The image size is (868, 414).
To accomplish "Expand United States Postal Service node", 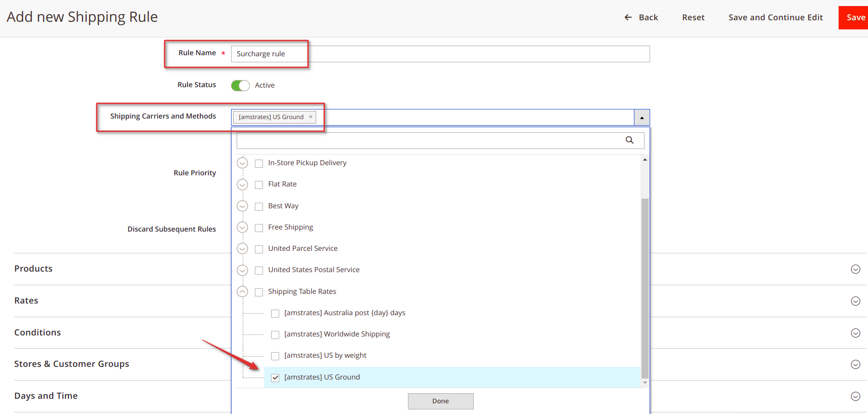I will point(242,270).
